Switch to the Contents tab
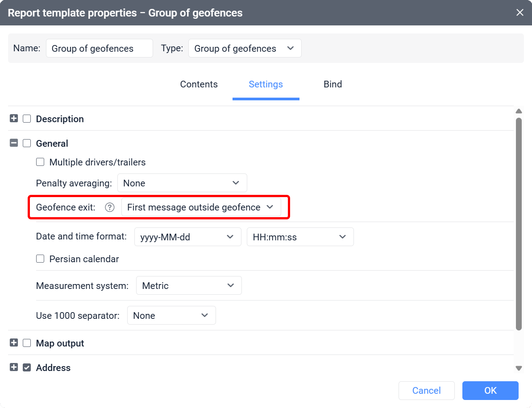This screenshot has width=532, height=408. click(199, 84)
